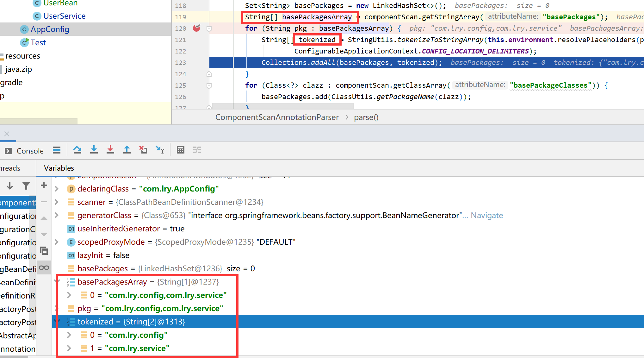Screen dimensions: 644x358
Task: Expand the generatorClass variable
Action: pos(57,215)
